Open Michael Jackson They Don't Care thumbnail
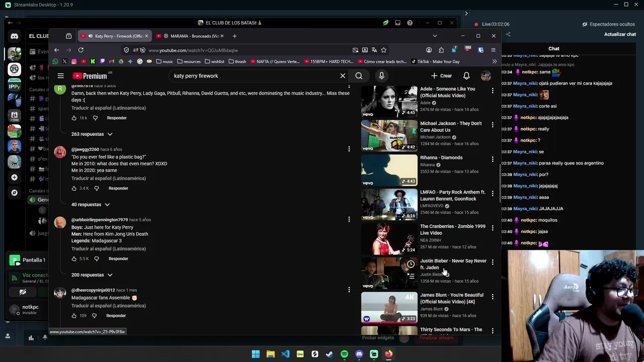 (389, 135)
